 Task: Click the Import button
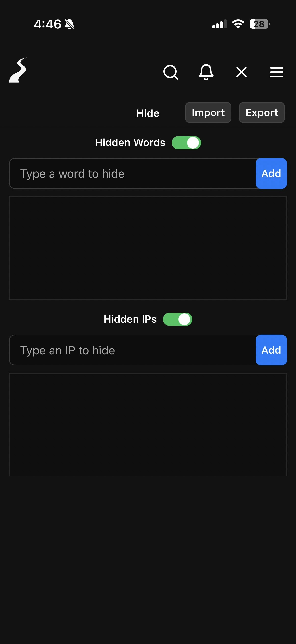point(208,112)
